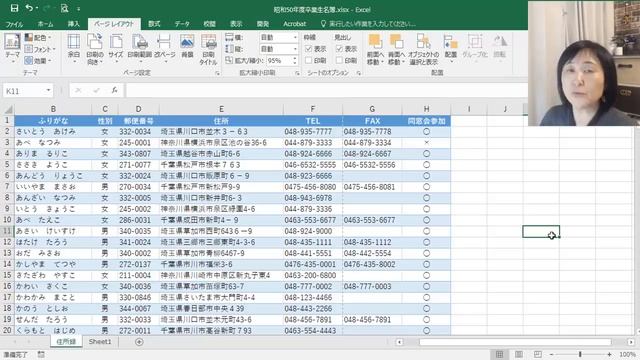Toggle 見出し 印刷 (Headings Print) checkbox
Screen dimensions: 640x360
[339, 60]
